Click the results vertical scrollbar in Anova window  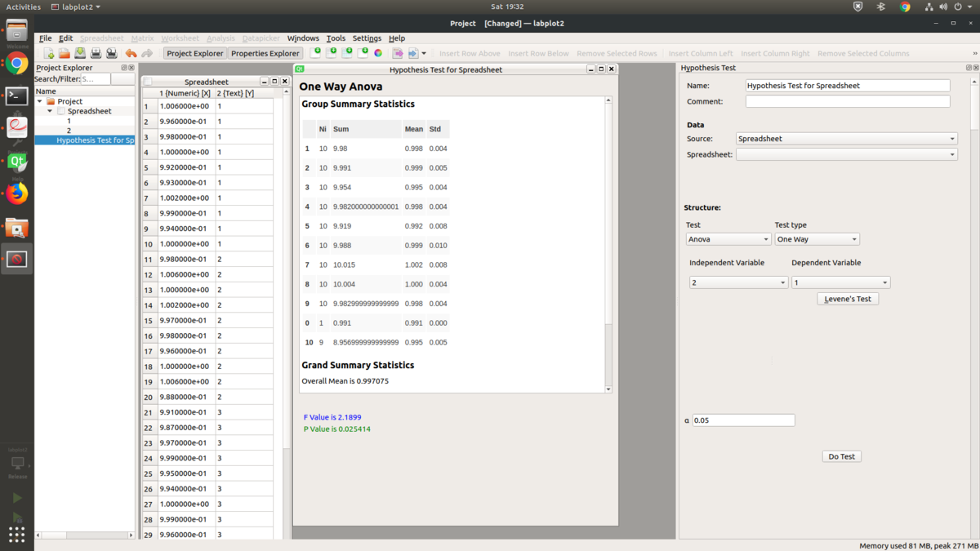point(608,245)
